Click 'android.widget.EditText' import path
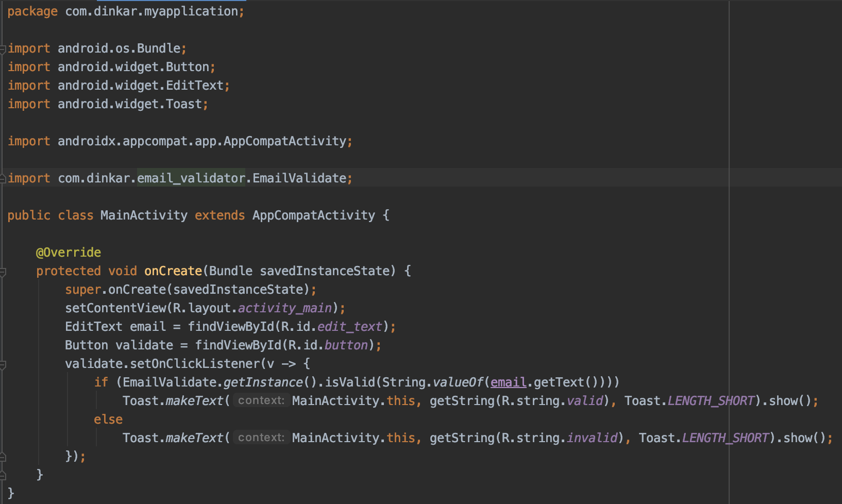This screenshot has width=842, height=504. click(x=141, y=86)
